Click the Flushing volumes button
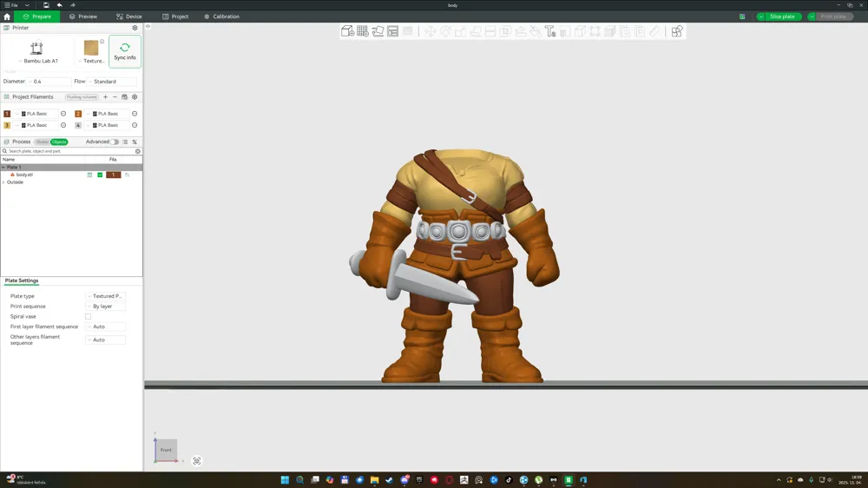Image resolution: width=868 pixels, height=488 pixels. pyautogui.click(x=82, y=97)
